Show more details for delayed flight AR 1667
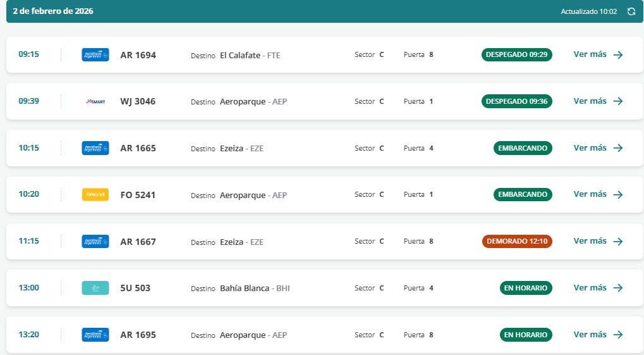 click(598, 241)
